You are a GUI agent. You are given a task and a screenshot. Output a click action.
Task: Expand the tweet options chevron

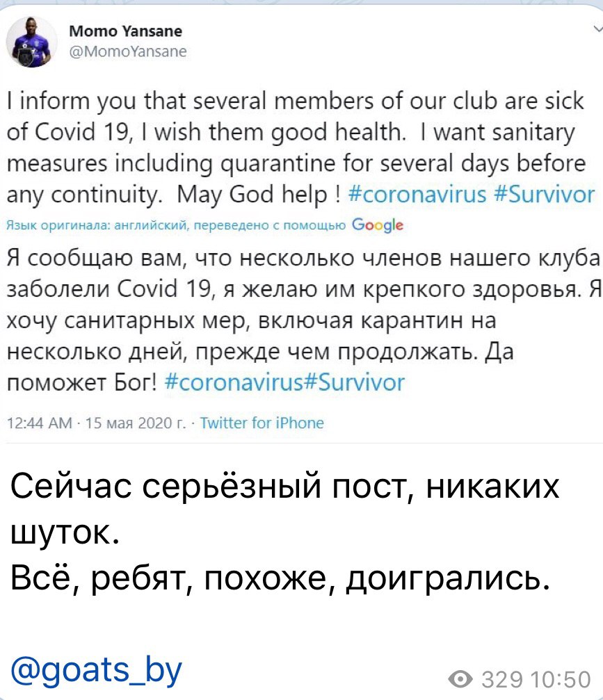click(x=597, y=30)
